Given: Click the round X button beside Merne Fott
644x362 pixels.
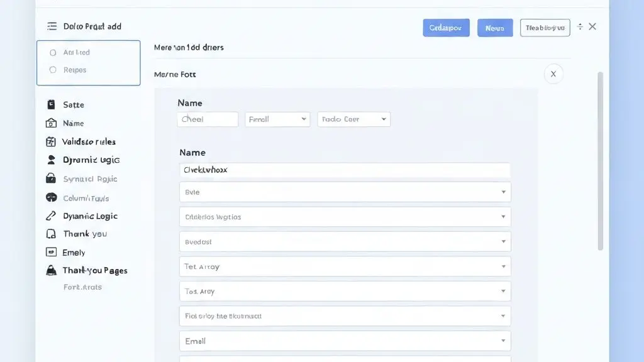Looking at the screenshot, I should point(553,74).
